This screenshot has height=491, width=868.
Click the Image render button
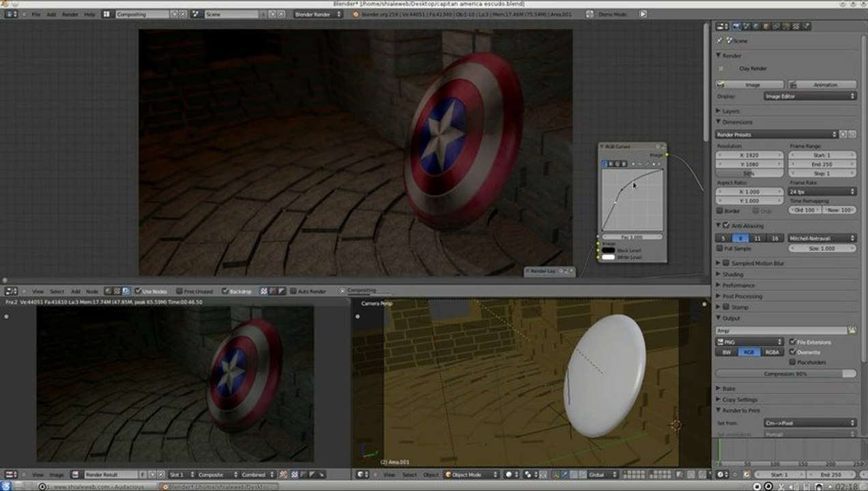749,85
